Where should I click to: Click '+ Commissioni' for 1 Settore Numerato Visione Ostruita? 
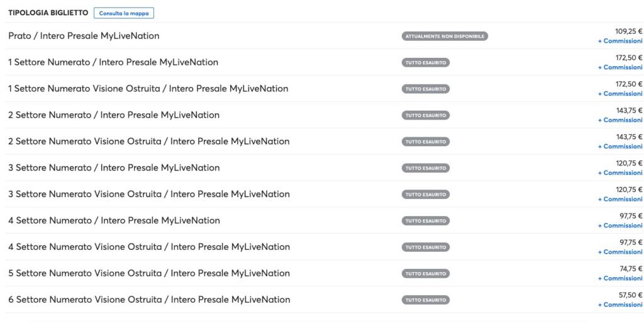coord(620,94)
